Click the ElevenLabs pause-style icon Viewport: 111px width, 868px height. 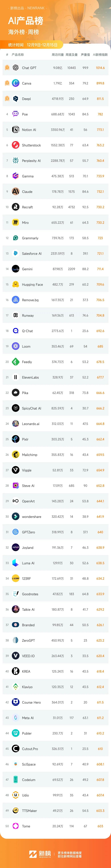click(15, 377)
